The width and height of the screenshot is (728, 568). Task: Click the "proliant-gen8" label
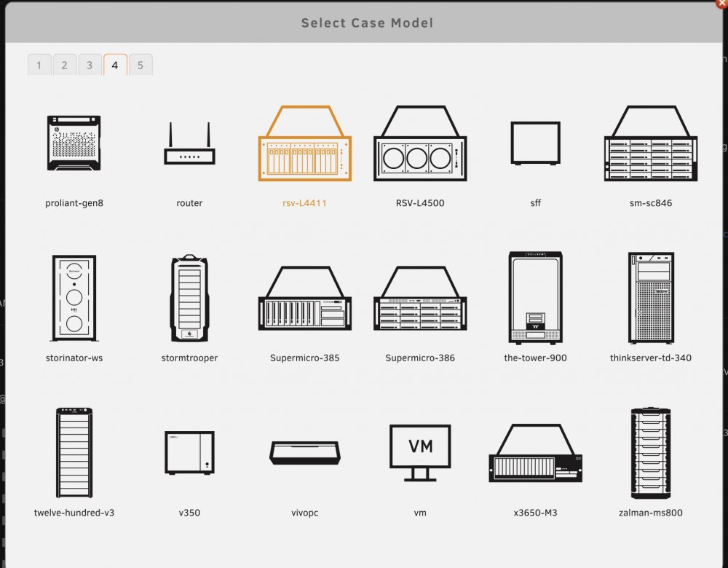[74, 203]
